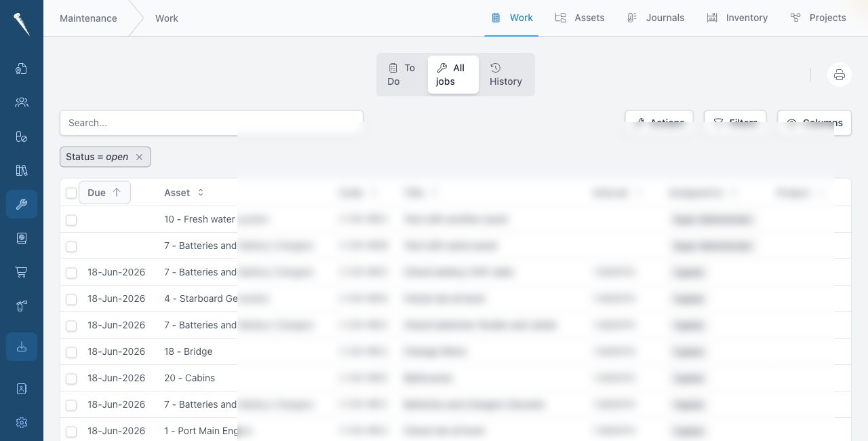Viewport: 868px width, 441px height.
Task: Open the library books sidebar icon
Action: [22, 170]
